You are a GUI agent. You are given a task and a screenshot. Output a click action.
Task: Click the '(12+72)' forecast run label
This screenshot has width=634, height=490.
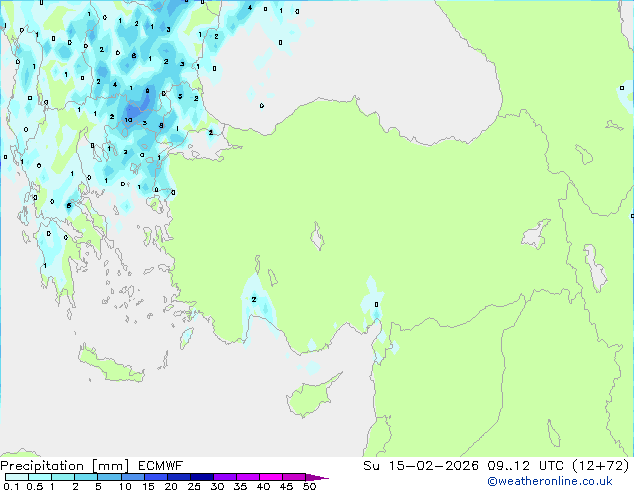pos(601,466)
